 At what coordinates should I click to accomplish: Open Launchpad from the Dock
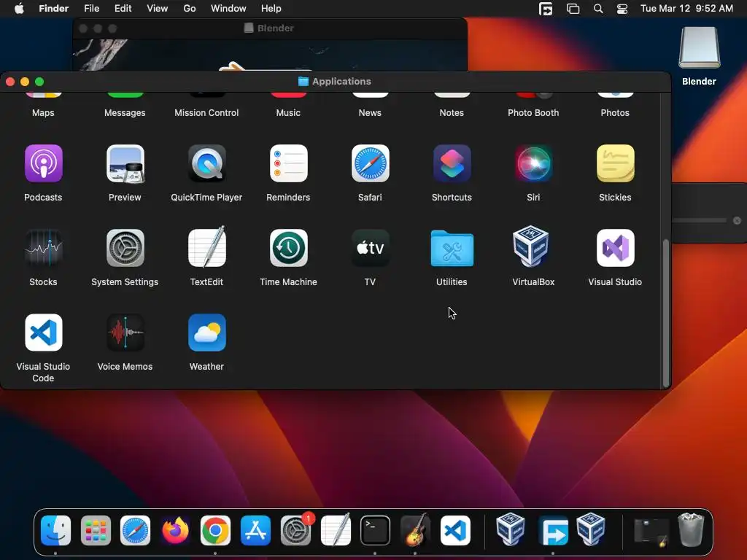(x=96, y=531)
